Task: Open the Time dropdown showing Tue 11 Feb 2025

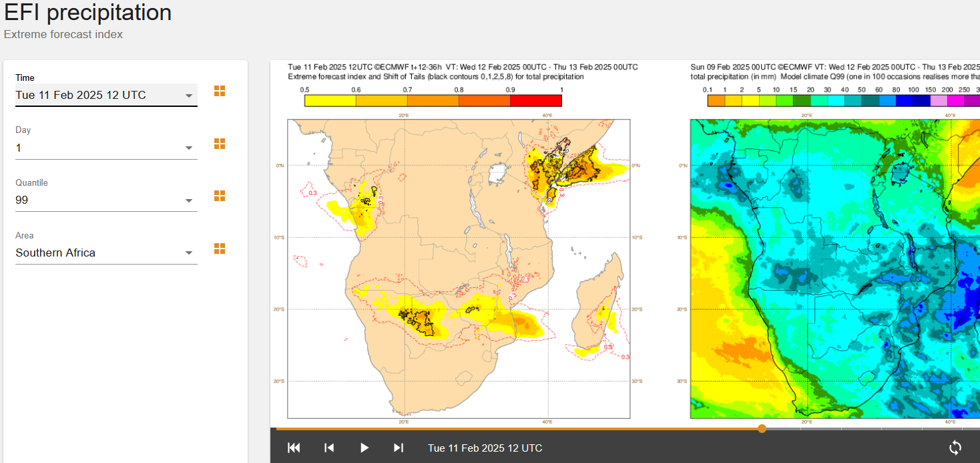Action: coord(106,95)
